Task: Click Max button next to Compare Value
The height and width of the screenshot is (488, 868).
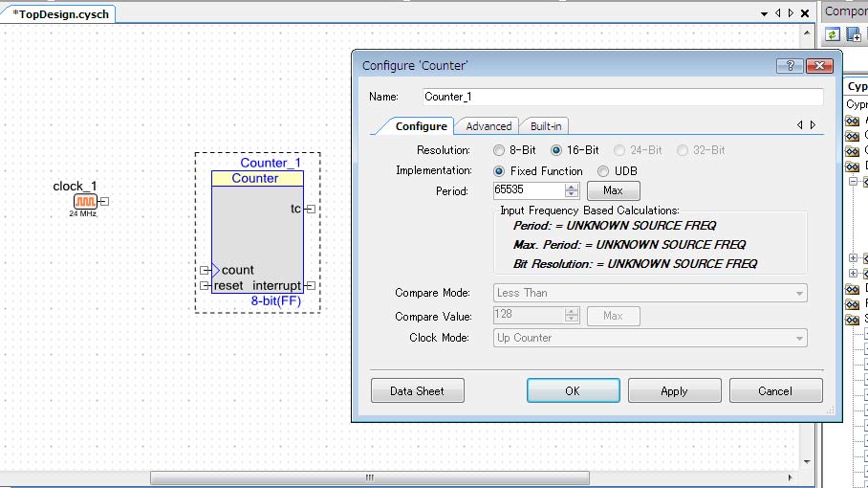Action: tap(613, 316)
